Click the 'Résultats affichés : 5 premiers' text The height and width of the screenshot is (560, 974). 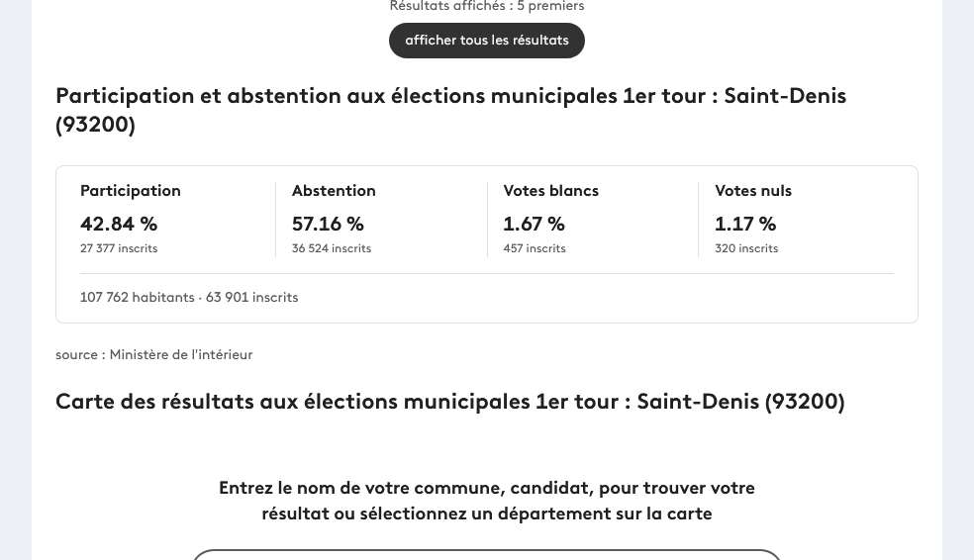click(487, 6)
